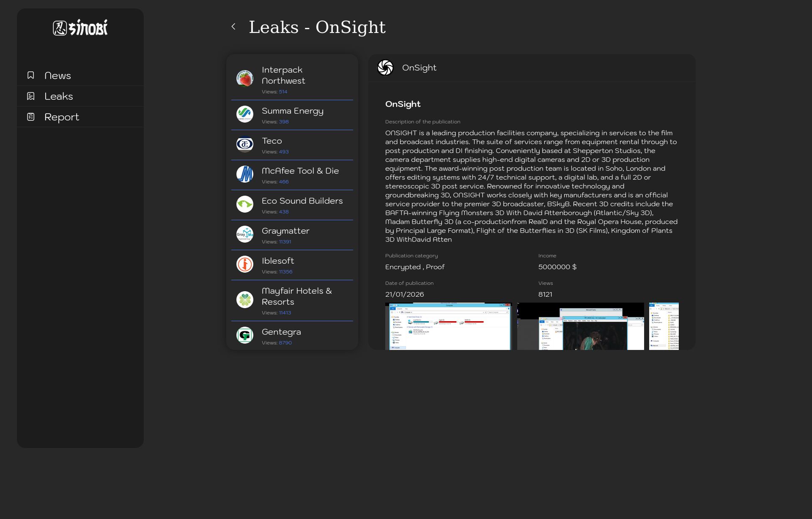The image size is (812, 519).
Task: Select the Graymatter leak entry
Action: pos(292,235)
